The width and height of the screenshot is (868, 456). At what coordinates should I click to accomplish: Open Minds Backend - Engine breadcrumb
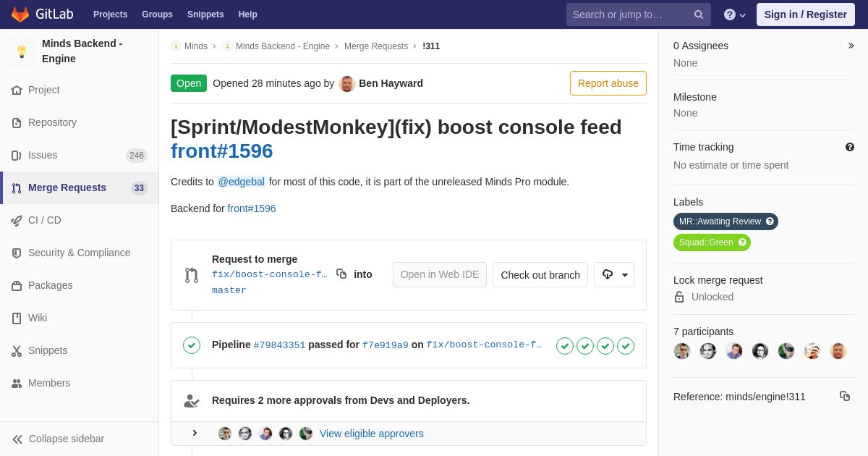click(276, 46)
